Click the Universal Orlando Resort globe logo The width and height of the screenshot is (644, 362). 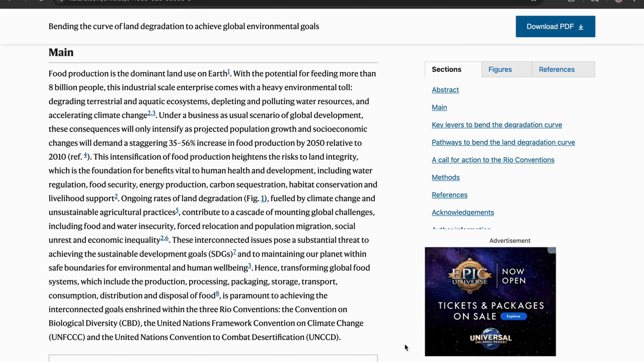pos(490,338)
